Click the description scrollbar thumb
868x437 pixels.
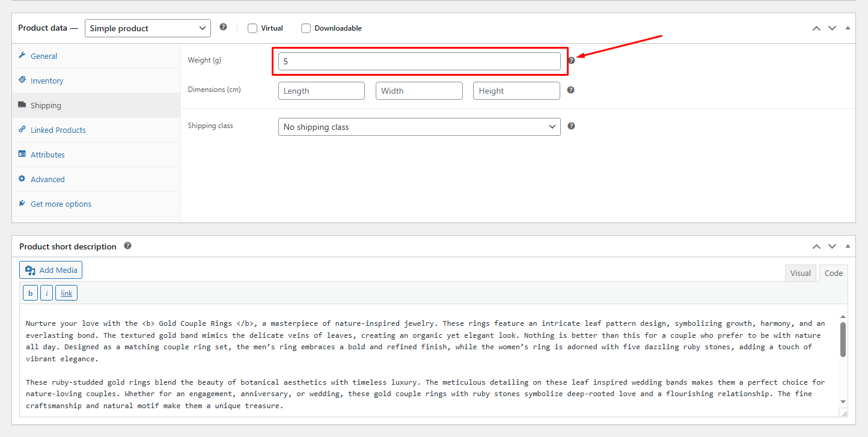843,340
